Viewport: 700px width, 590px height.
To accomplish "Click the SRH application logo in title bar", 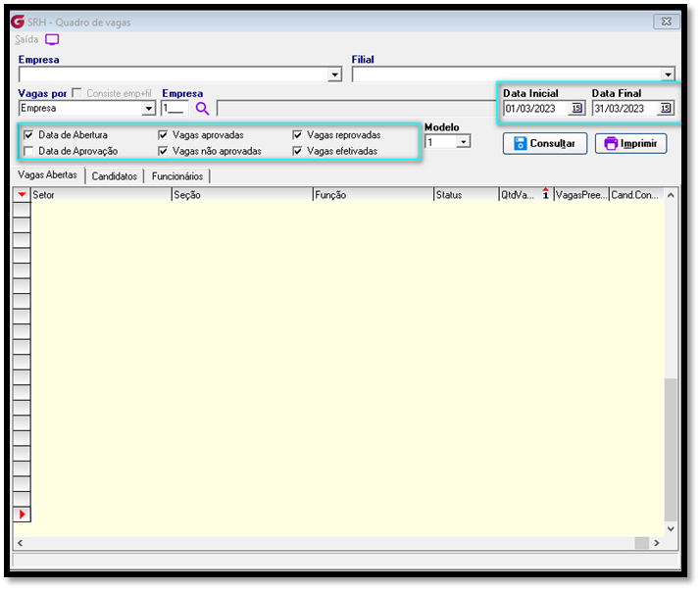I will click(x=18, y=22).
